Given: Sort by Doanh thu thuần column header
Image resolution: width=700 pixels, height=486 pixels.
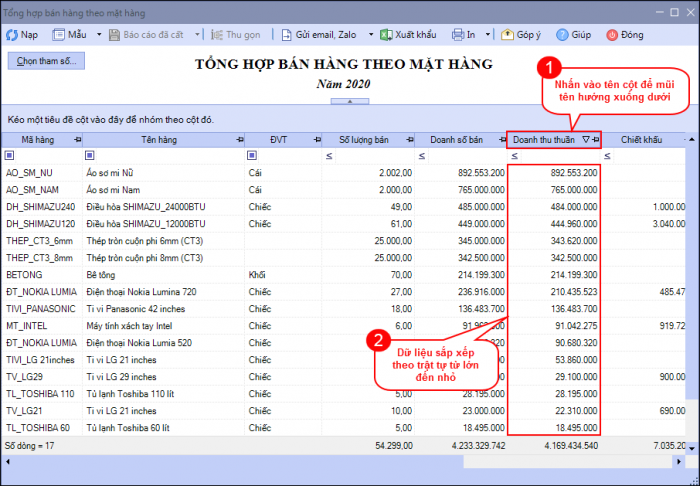Looking at the screenshot, I should point(545,140).
